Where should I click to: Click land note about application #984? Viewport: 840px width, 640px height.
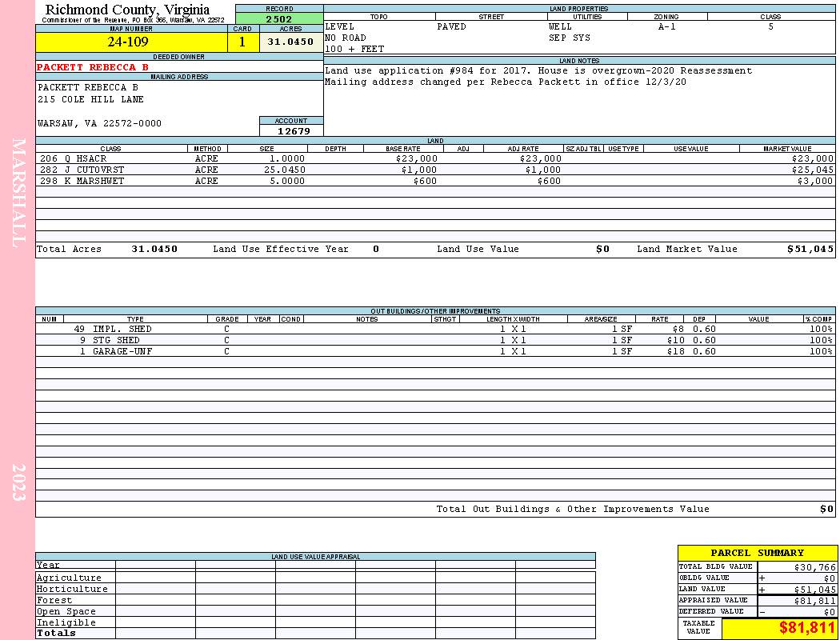pyautogui.click(x=538, y=70)
